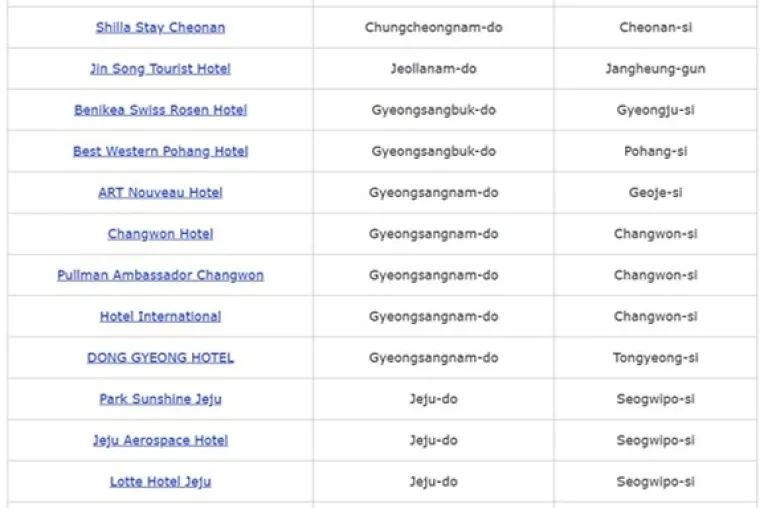
Task: Click the Park Sunshine Jeju link
Action: (x=160, y=399)
